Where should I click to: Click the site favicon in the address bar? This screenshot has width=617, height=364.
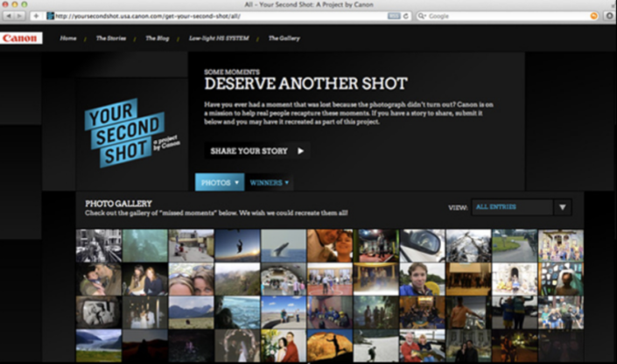click(50, 16)
